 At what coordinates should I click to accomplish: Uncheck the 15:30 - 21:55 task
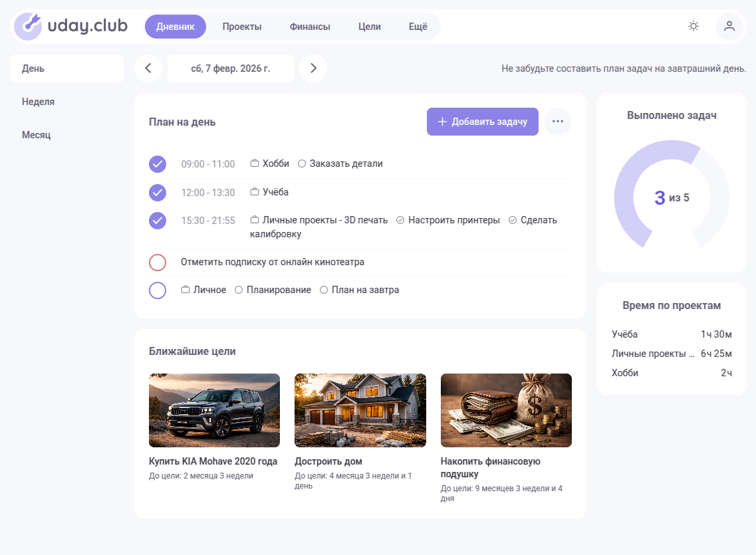pyautogui.click(x=158, y=220)
